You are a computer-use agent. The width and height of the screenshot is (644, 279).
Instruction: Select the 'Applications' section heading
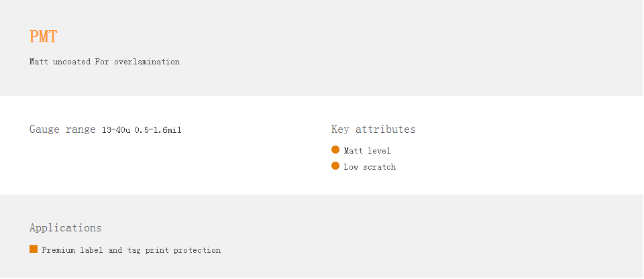(65, 227)
